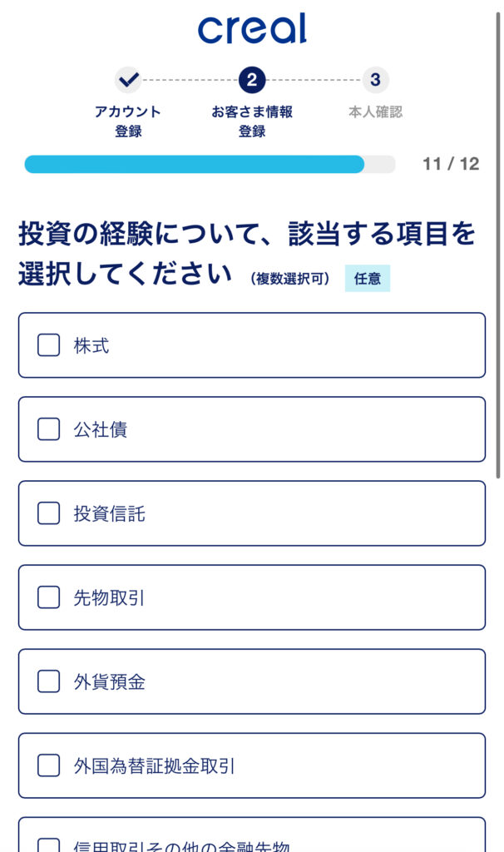Check the 外貨預金 checkbox
504x852 pixels.
(x=48, y=681)
